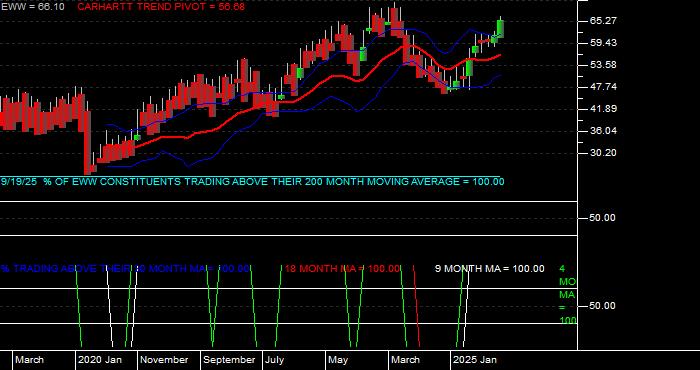
Task: Select the March timeline marker at far left
Action: 29,360
